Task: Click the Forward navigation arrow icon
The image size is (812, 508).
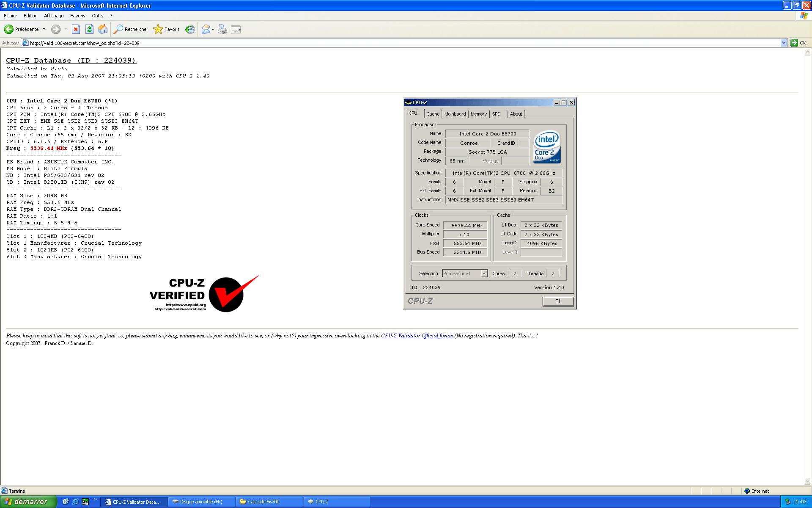Action: (x=56, y=29)
